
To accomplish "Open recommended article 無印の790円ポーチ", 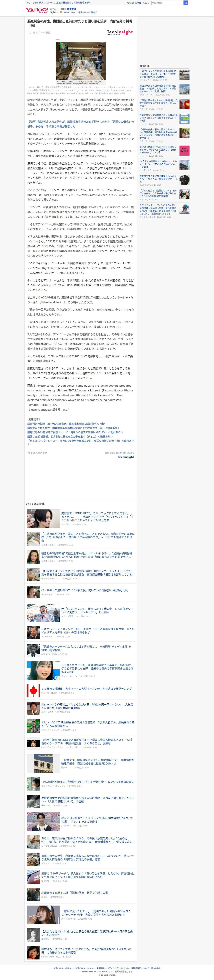I will (88, 875).
